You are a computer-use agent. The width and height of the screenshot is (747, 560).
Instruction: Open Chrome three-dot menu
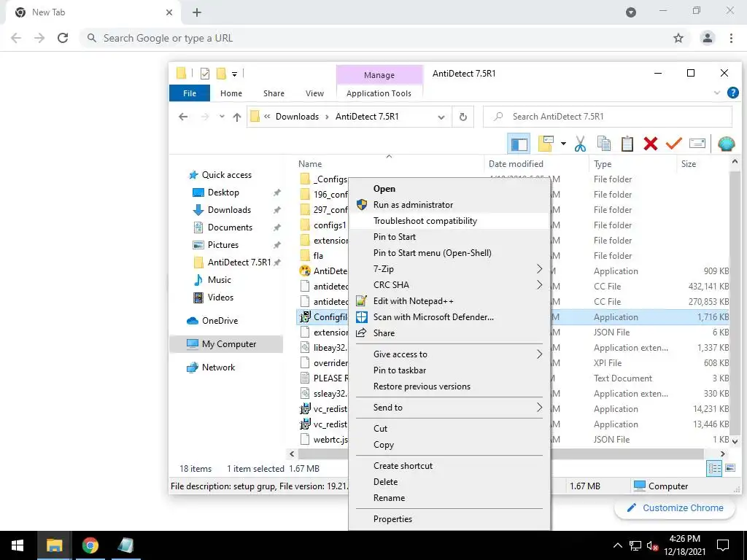coord(731,38)
